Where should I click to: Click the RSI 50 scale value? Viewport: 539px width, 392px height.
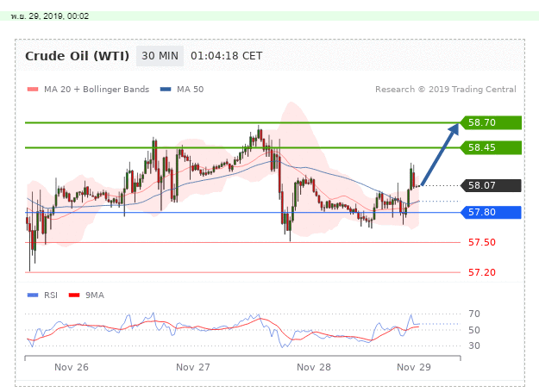[x=474, y=330]
